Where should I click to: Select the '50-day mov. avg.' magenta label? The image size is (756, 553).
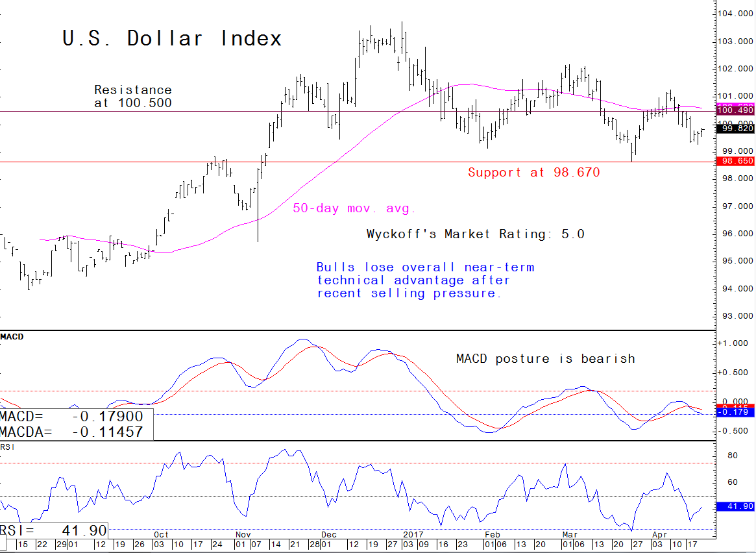pos(354,209)
